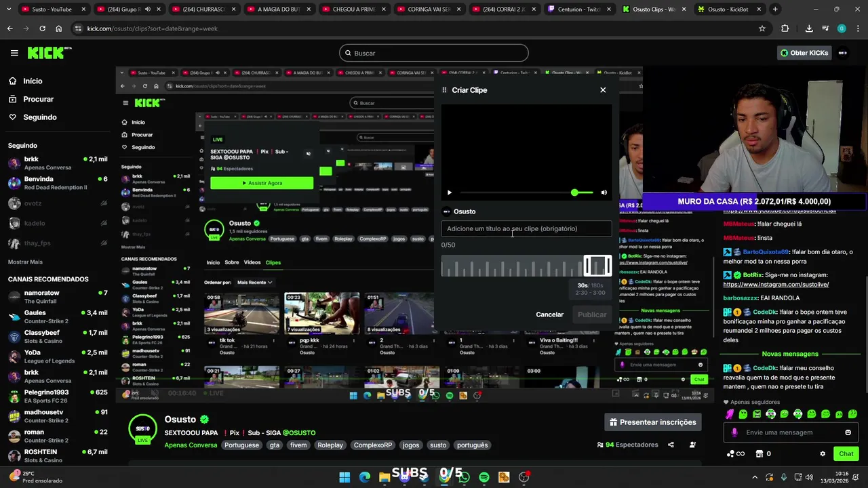Click the Publicar button

click(592, 314)
